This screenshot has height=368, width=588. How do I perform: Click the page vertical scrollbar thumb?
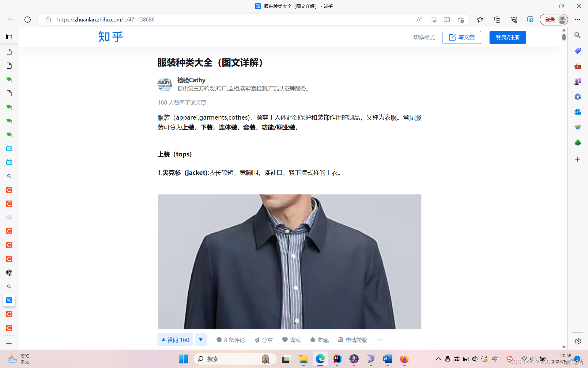(x=564, y=37)
